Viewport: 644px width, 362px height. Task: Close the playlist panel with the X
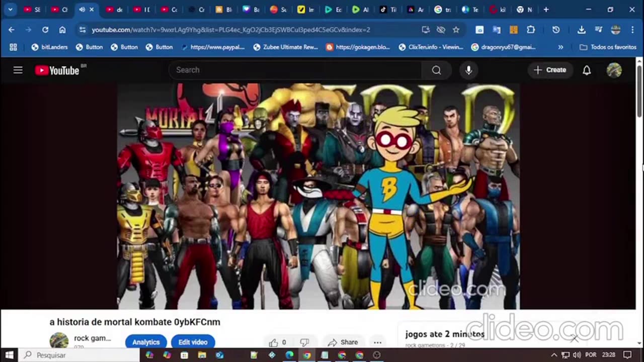[574, 338]
